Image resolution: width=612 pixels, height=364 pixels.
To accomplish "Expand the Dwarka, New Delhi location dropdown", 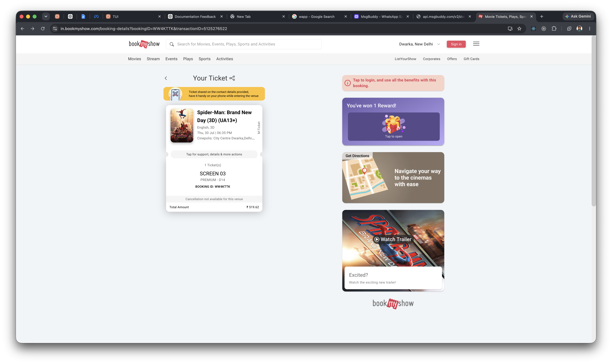I will 420,44.
